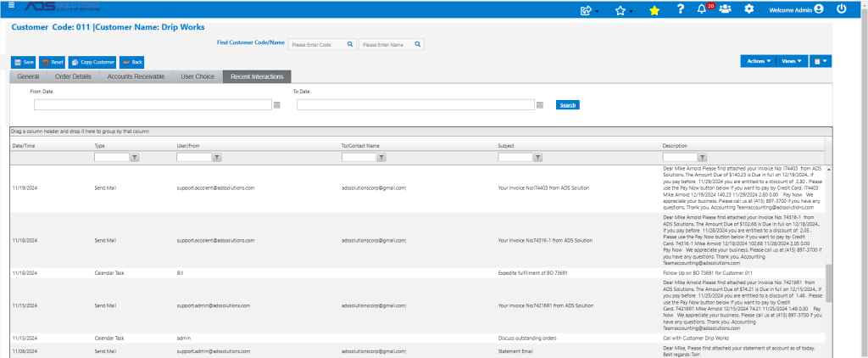
Task: Expand the arrow beside the share icon
Action: pyautogui.click(x=597, y=12)
